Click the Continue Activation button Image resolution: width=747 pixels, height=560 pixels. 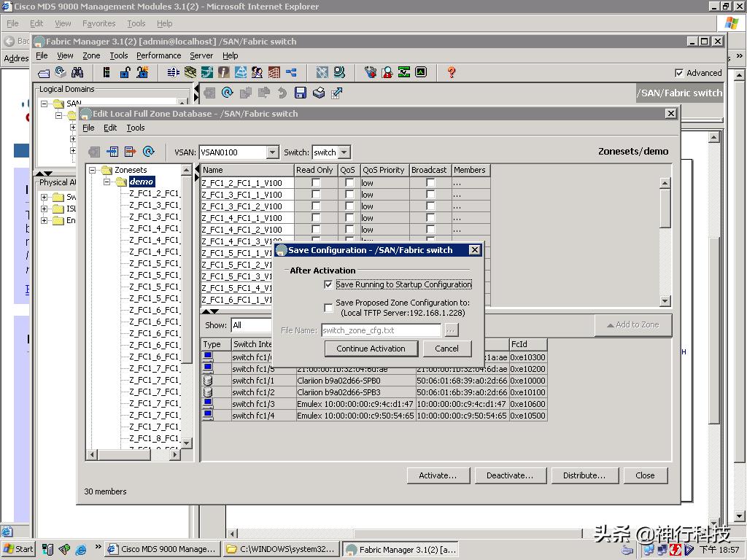(x=371, y=349)
